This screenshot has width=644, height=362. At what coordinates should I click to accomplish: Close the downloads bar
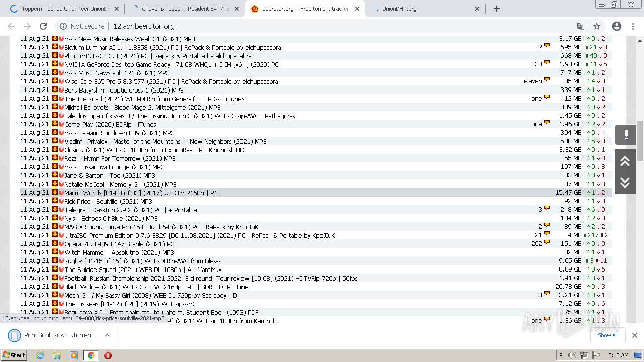tap(634, 335)
